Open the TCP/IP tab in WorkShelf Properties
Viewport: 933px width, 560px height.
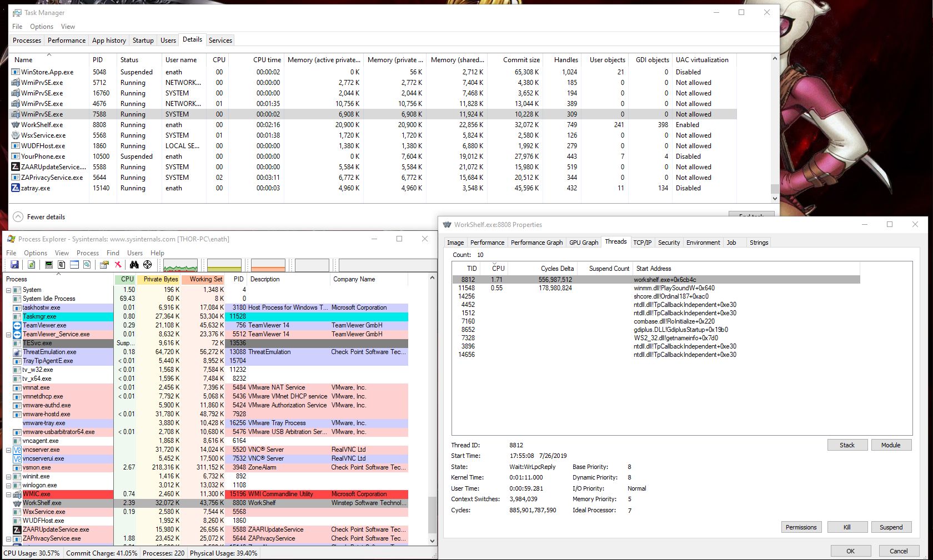tap(642, 243)
